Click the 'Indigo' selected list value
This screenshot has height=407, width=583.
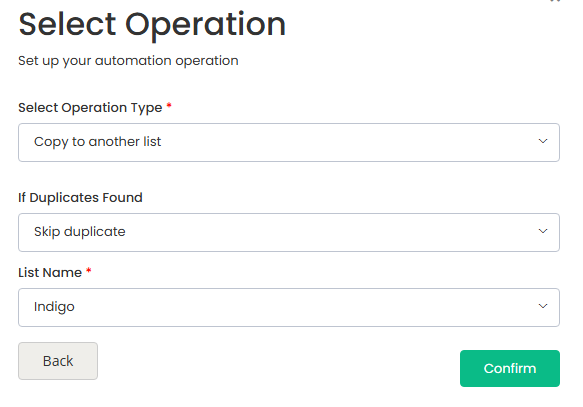pyautogui.click(x=54, y=307)
